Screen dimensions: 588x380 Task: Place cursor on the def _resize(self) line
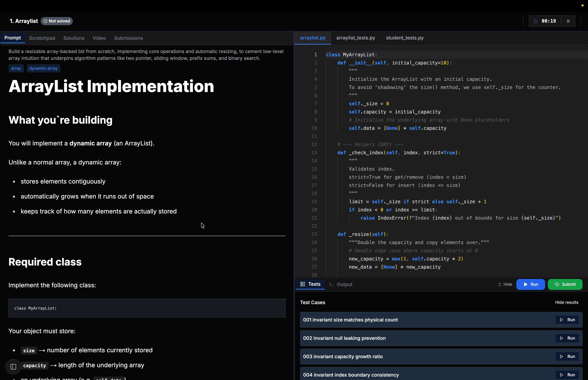(363, 234)
